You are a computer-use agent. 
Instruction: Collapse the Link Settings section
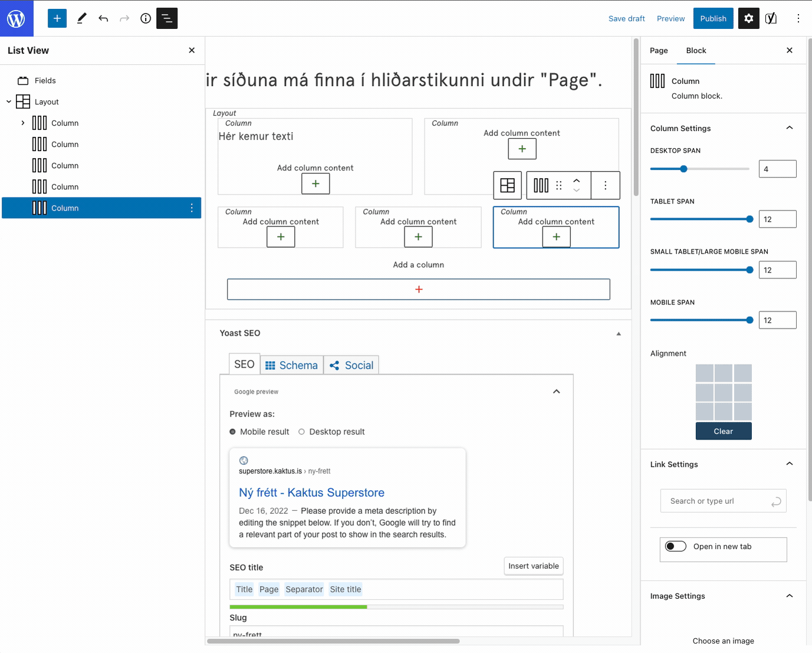(789, 464)
